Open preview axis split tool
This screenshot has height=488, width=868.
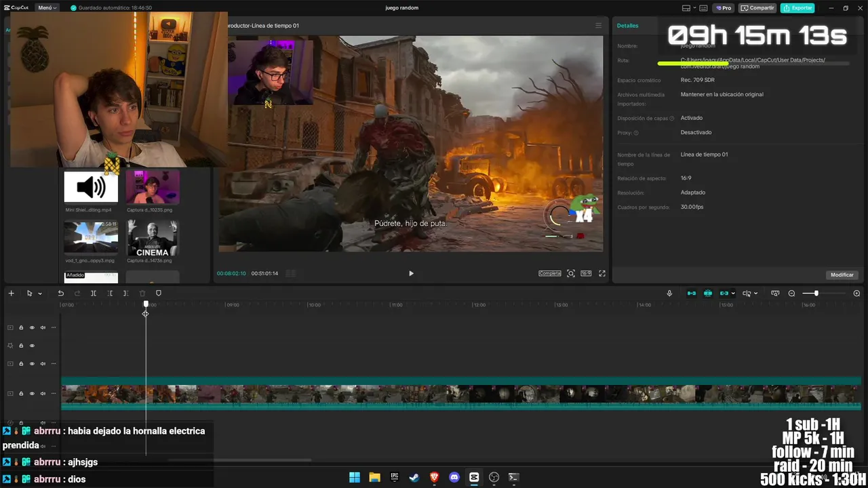coord(747,293)
